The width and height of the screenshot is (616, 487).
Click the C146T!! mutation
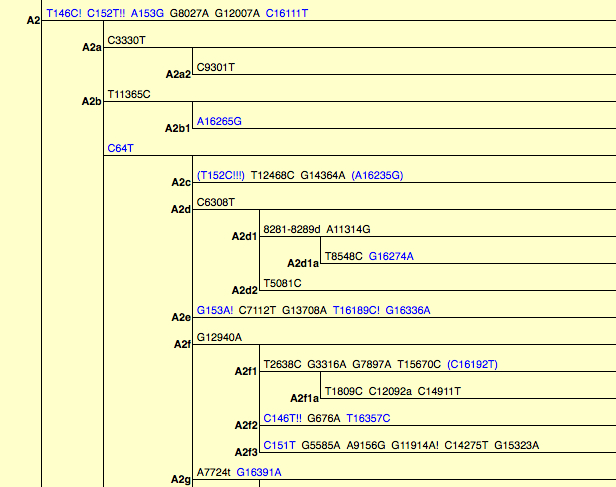click(x=282, y=418)
